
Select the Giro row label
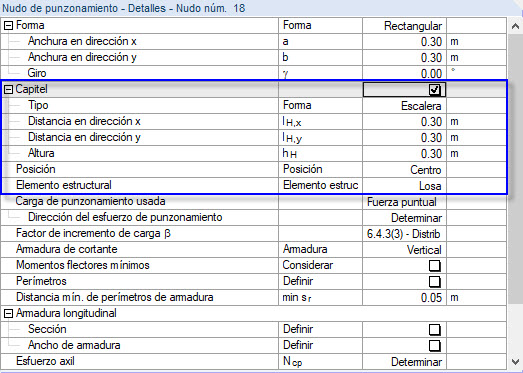click(x=37, y=73)
